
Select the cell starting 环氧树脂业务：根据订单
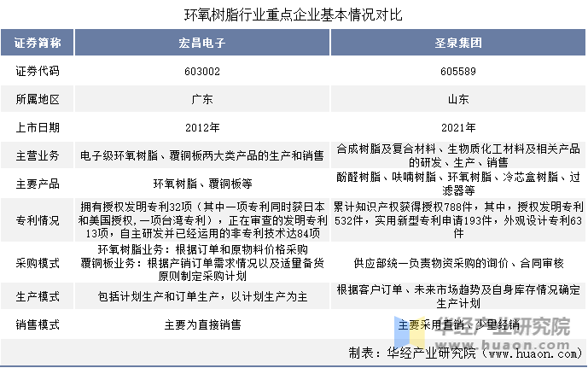point(202,263)
